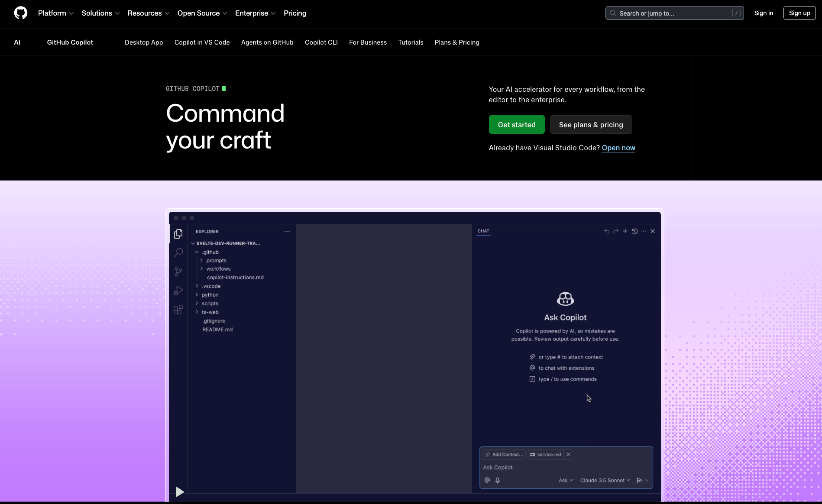Click See plans & pricing button
This screenshot has height=504, width=822.
[x=591, y=125]
